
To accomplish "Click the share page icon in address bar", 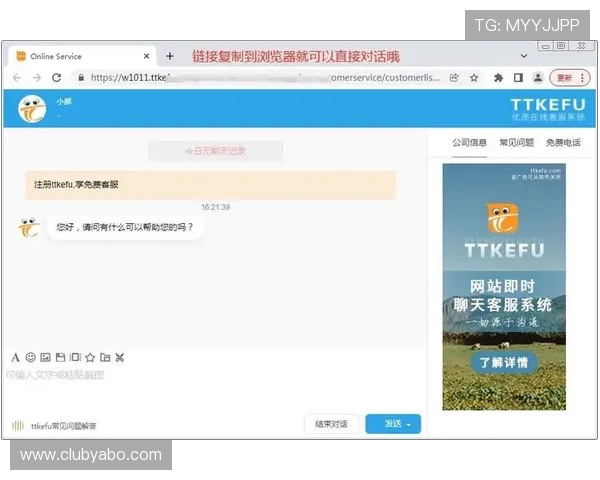I will click(454, 78).
